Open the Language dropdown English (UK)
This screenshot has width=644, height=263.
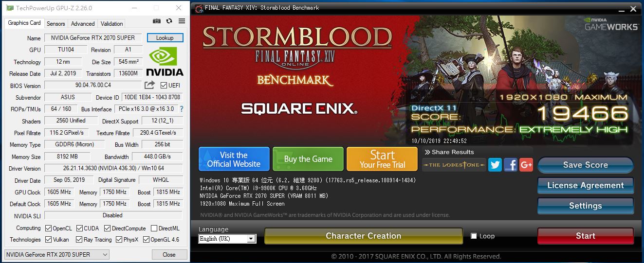coord(227,239)
